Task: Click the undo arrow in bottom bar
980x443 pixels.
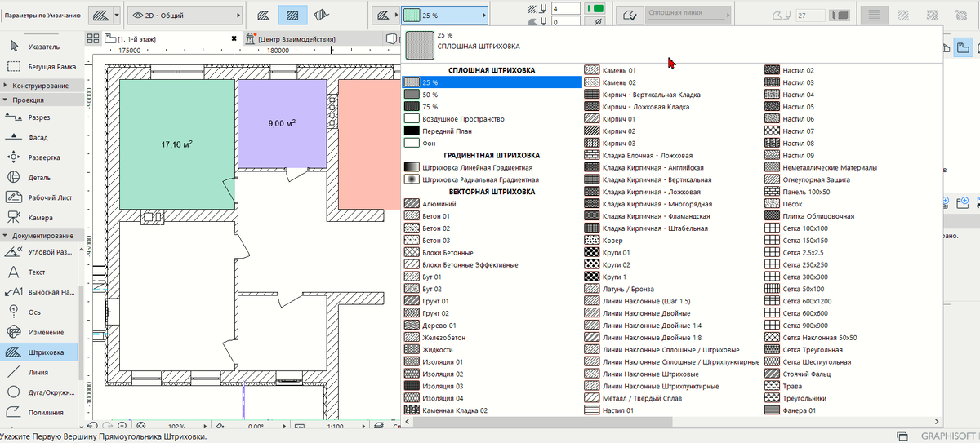Action: tap(92, 425)
